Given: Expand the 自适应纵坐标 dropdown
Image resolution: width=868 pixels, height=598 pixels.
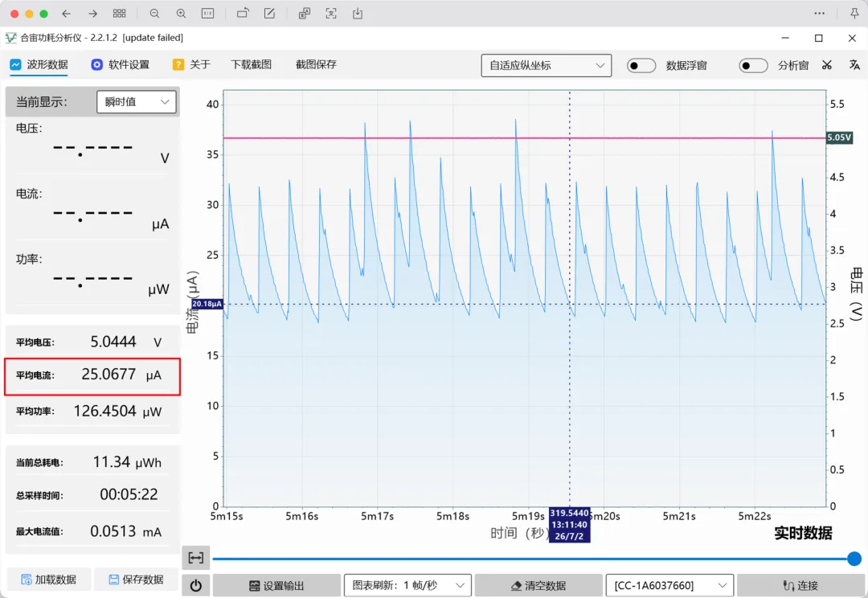Looking at the screenshot, I should 547,65.
